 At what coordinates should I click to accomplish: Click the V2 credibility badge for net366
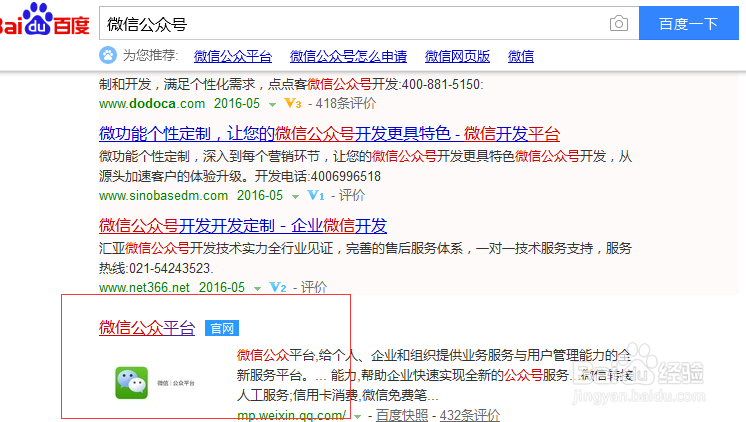[278, 287]
